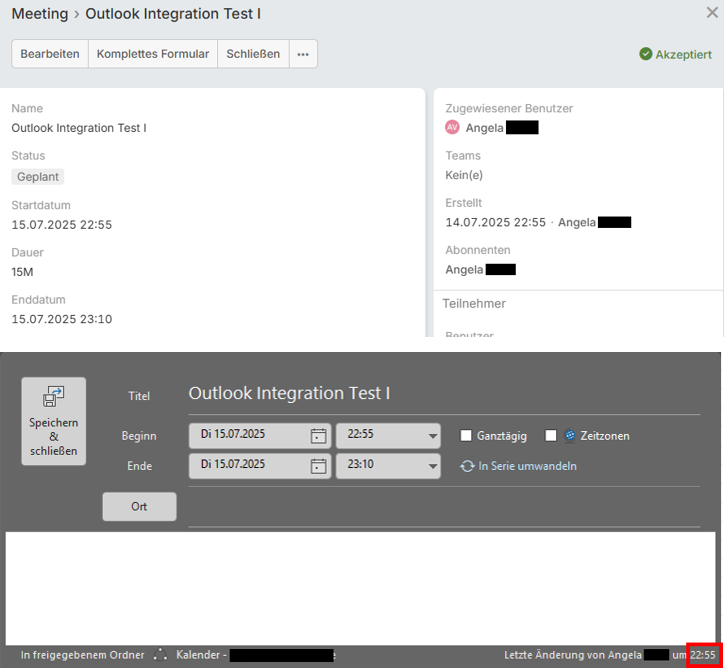Click Startdatum value 15.07.2025 22:55
The image size is (725, 671).
[61, 225]
